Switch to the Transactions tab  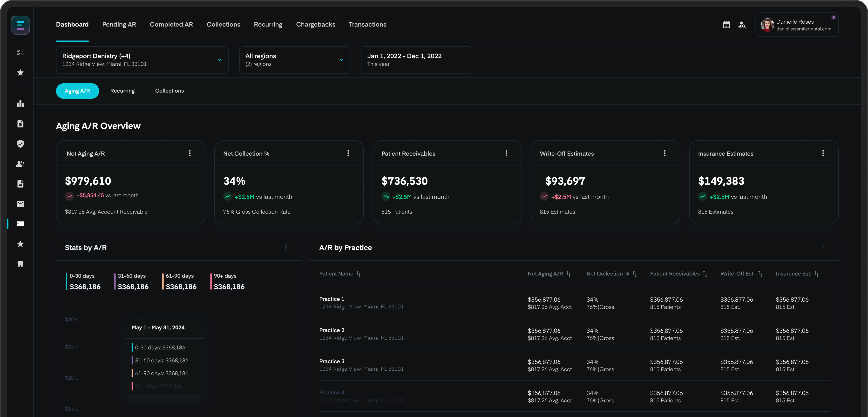coord(367,25)
